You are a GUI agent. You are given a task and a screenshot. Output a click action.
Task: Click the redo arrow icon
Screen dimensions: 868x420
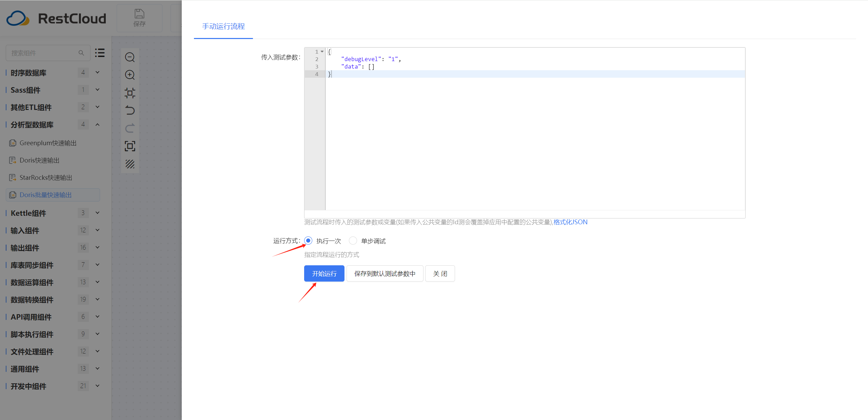[130, 128]
